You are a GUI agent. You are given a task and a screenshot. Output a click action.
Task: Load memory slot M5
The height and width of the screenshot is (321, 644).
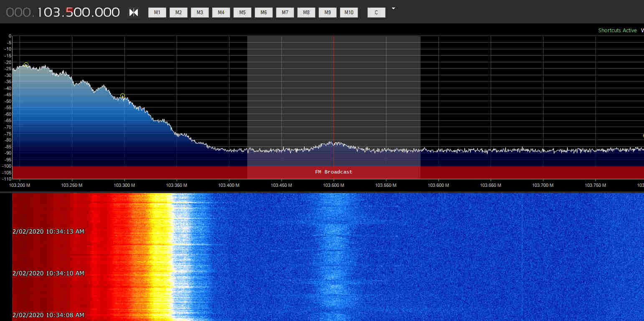click(242, 13)
